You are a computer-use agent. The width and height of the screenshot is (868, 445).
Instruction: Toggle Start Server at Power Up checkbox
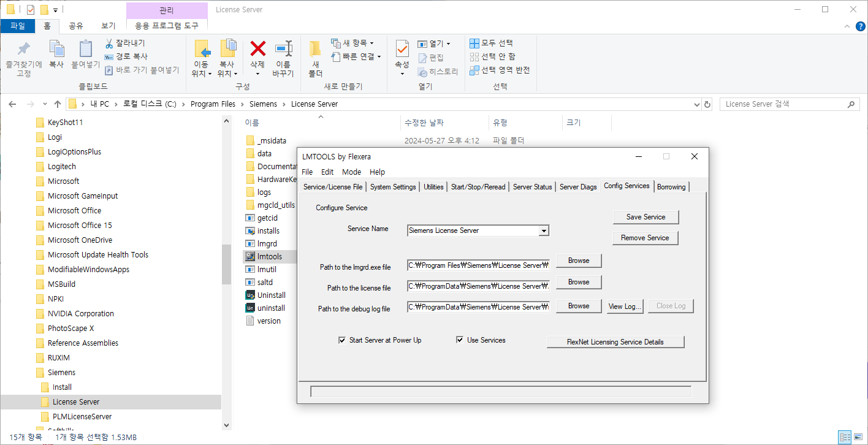[x=342, y=340]
